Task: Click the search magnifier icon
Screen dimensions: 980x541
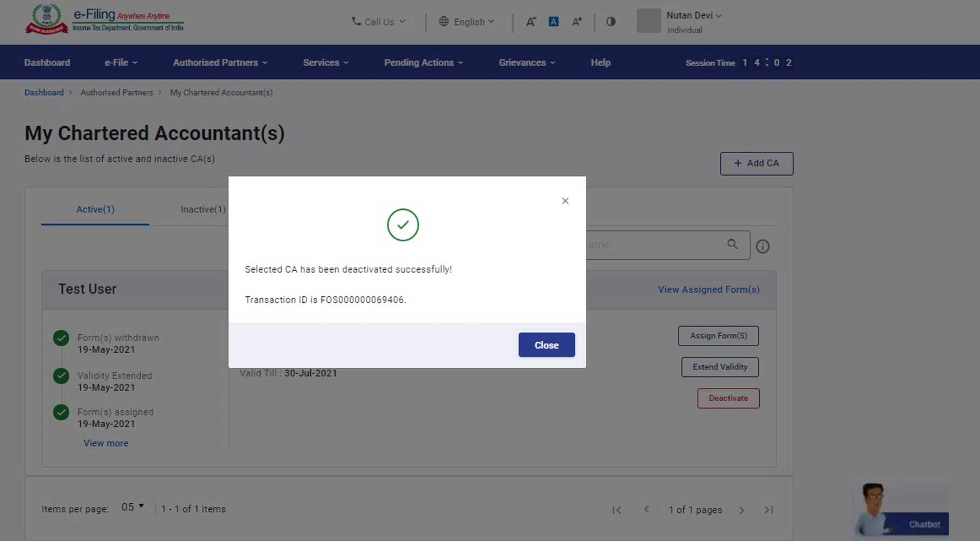Action: tap(732, 244)
